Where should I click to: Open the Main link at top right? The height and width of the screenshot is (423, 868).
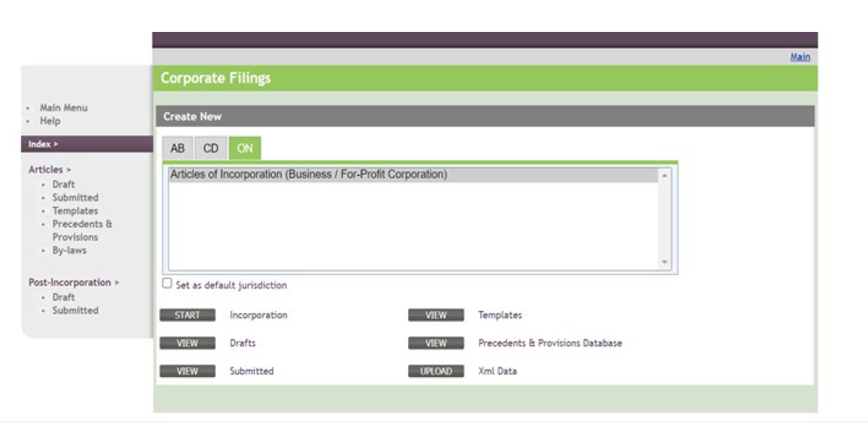click(x=800, y=57)
